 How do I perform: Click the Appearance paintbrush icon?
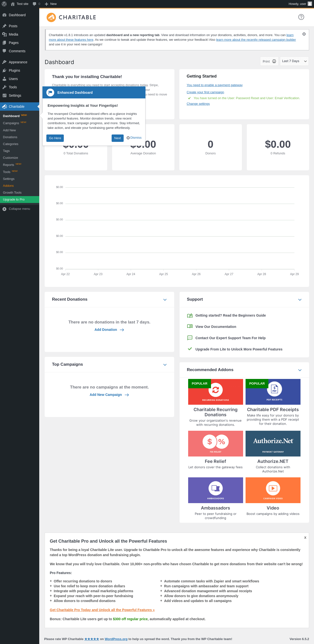point(4,62)
